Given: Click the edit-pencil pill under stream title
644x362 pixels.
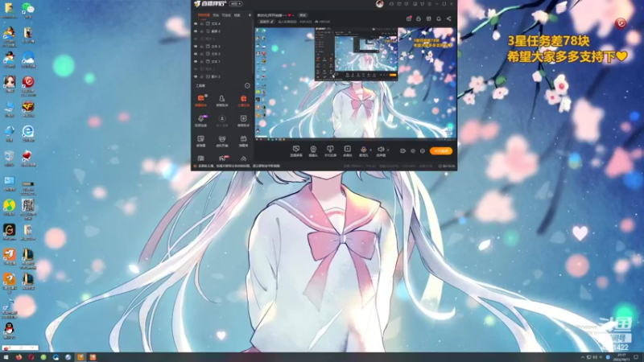Looking at the screenshot, I should (266, 22).
